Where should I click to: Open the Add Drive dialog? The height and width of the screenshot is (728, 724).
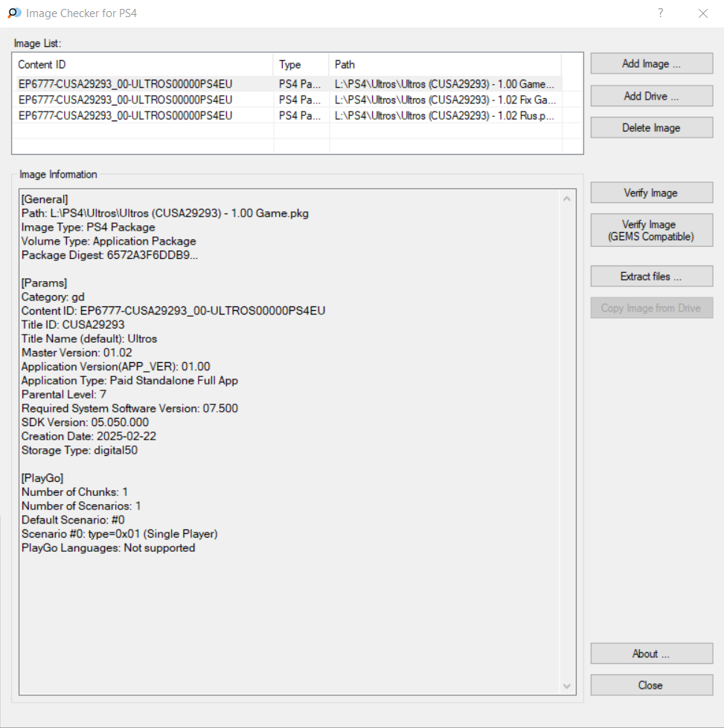click(652, 96)
